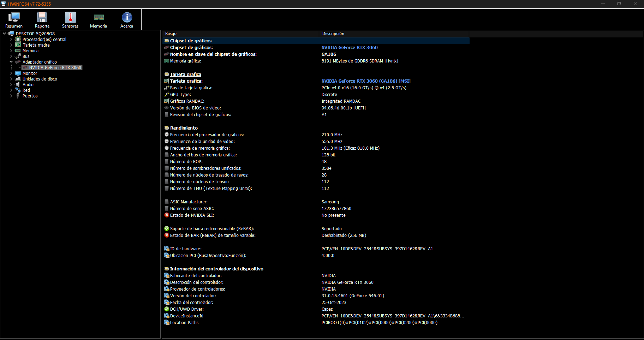This screenshot has height=340, width=644.
Task: Click the icon beside Versión de BIOS de video
Action: click(167, 108)
